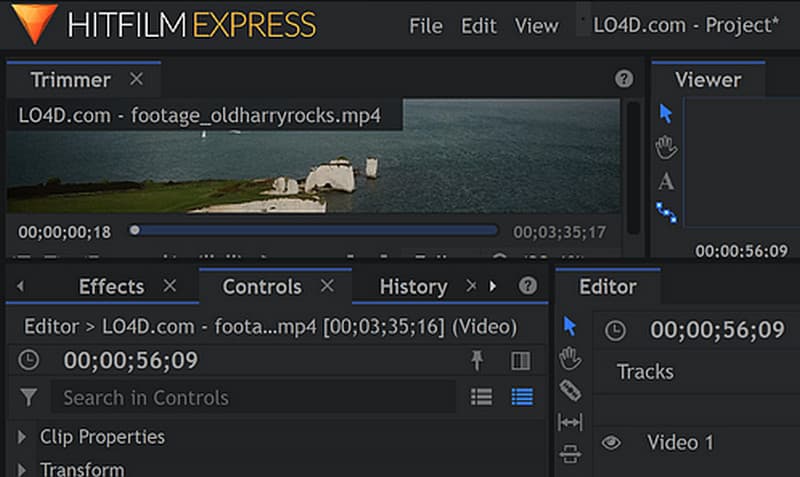This screenshot has height=477, width=800.
Task: Close the Controls tab
Action: pyautogui.click(x=327, y=286)
